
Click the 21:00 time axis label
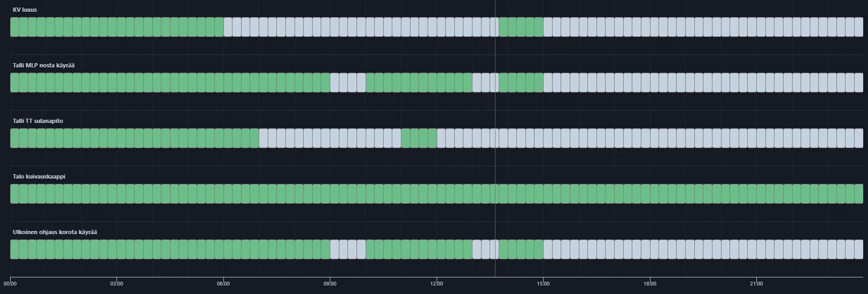click(756, 283)
